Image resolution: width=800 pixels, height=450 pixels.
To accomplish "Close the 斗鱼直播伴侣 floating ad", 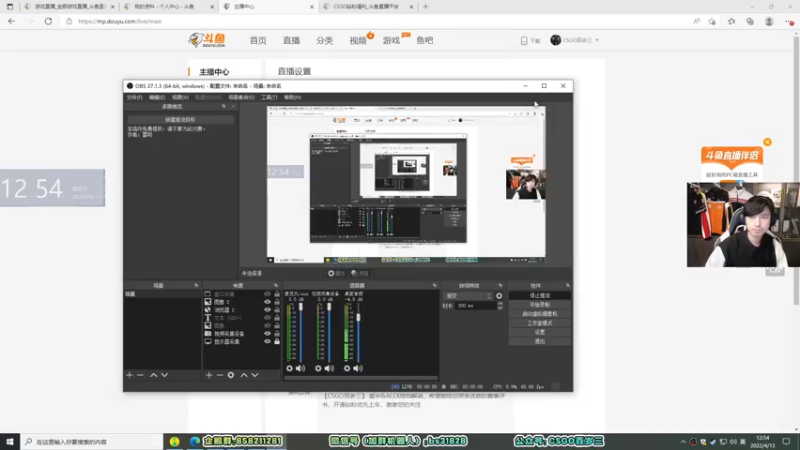I will 767,142.
